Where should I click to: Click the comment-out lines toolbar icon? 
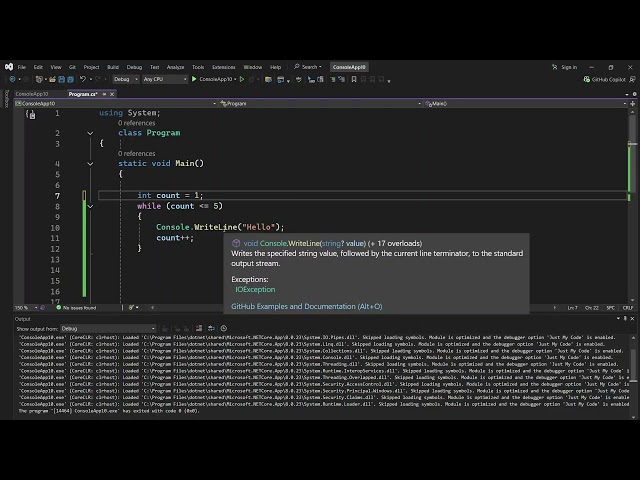coord(333,79)
